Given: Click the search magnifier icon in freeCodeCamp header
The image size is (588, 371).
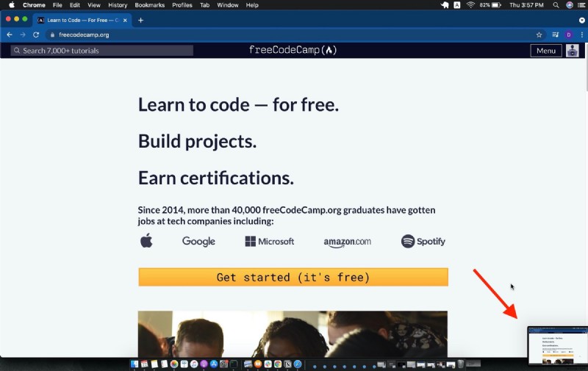Looking at the screenshot, I should coord(16,50).
